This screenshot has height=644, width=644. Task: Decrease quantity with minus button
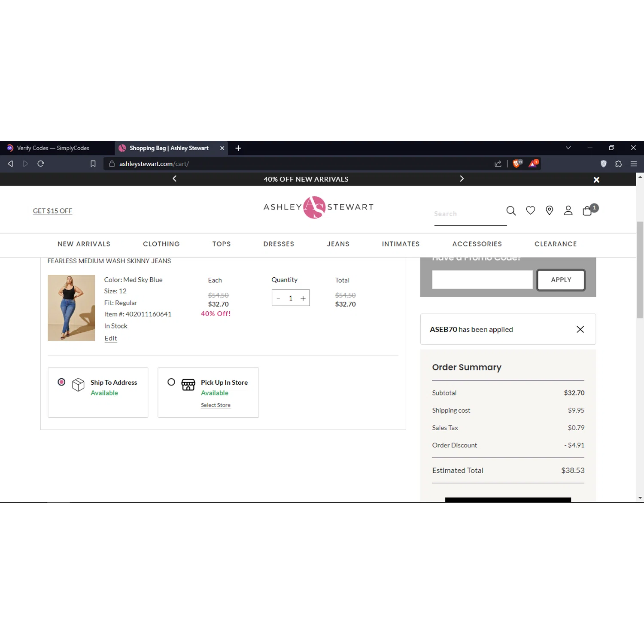point(278,298)
